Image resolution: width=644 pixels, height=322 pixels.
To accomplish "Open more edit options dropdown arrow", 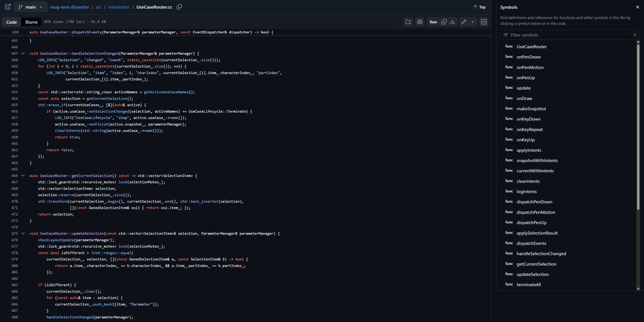I will pos(472,22).
